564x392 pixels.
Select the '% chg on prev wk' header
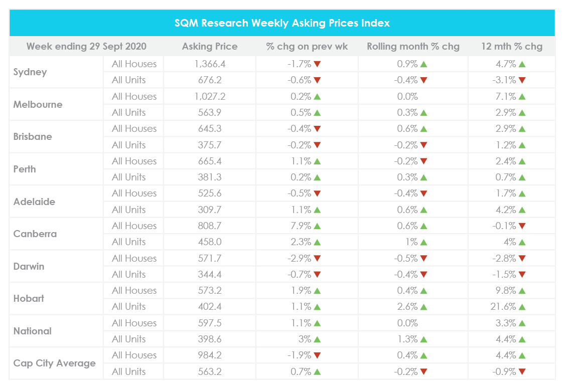[x=307, y=46]
